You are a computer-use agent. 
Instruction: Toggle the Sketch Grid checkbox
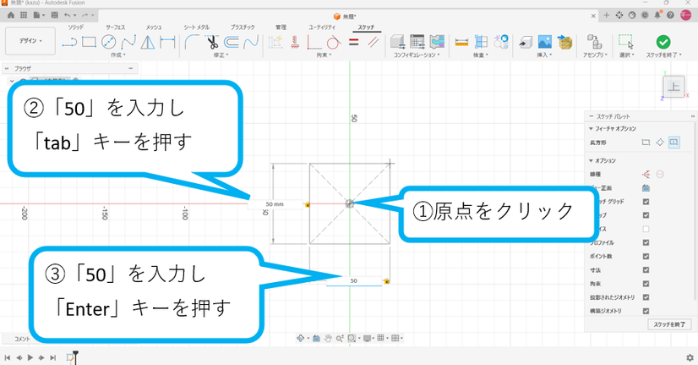[x=646, y=202]
